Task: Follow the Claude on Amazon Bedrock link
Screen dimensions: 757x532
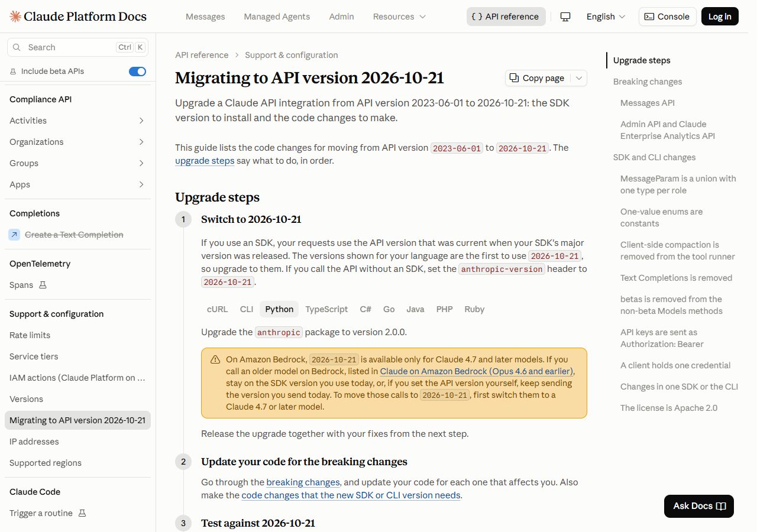Action: [476, 371]
